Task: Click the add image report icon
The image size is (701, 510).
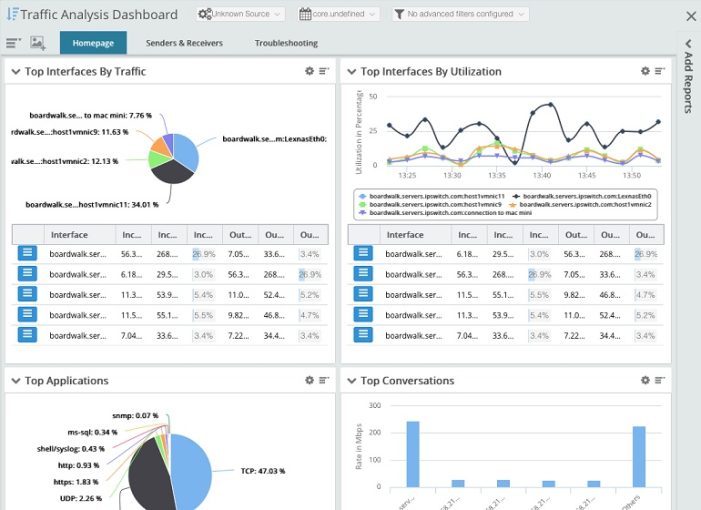Action: (38, 43)
